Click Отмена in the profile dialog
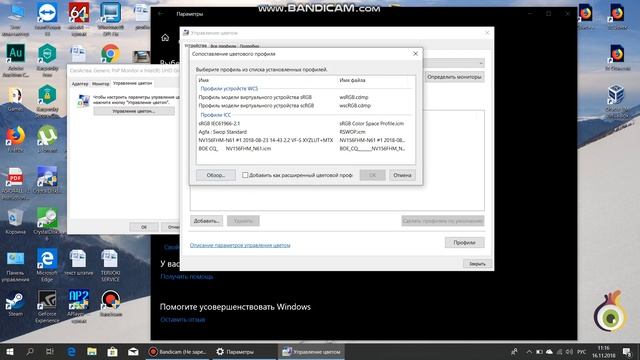Image resolution: width=640 pixels, height=360 pixels. (x=402, y=175)
